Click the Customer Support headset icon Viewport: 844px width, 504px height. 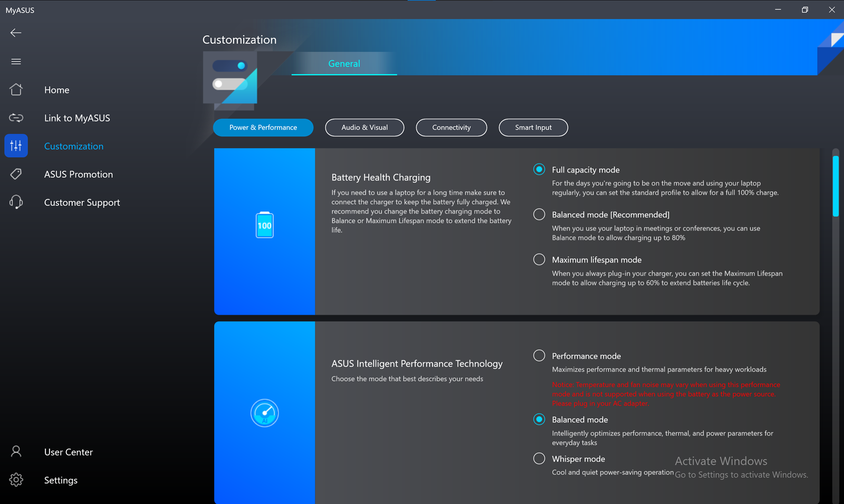pos(16,202)
